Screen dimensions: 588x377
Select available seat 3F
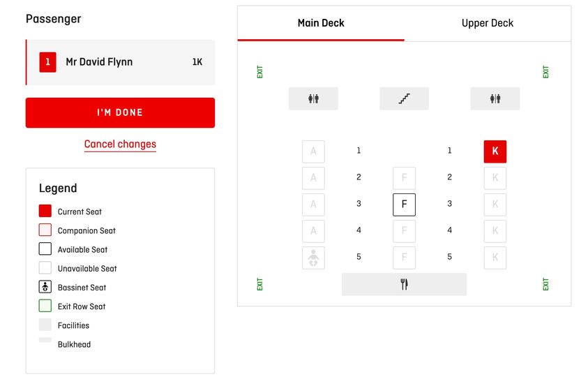[404, 205]
